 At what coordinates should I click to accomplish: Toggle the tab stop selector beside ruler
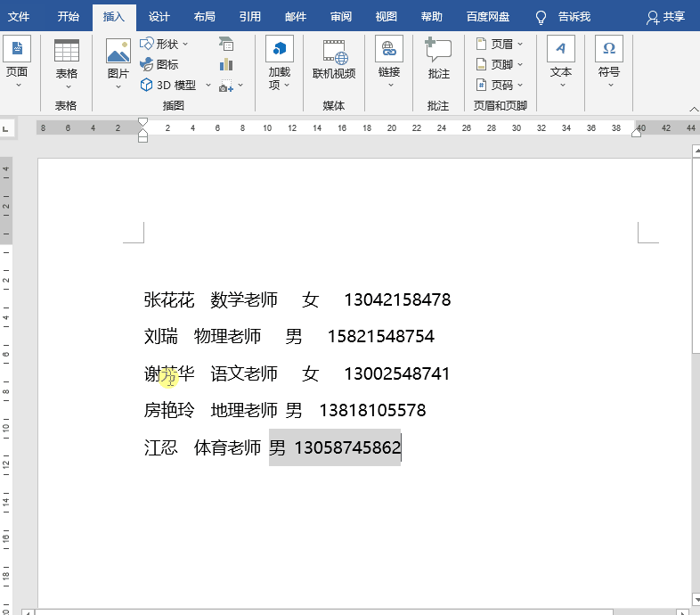pos(6,129)
